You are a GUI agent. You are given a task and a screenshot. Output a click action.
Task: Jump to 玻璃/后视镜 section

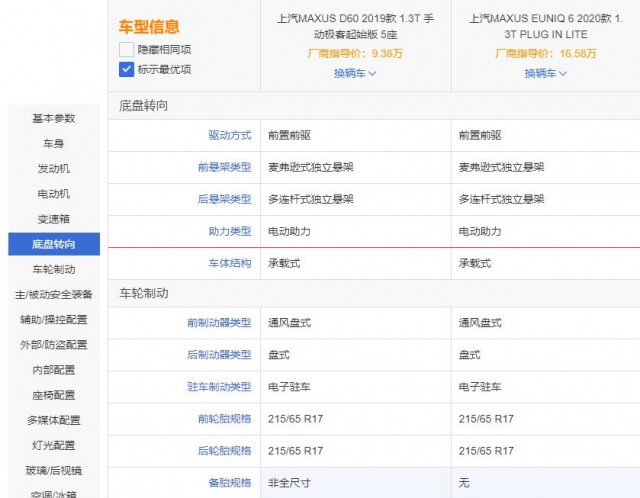point(54,471)
